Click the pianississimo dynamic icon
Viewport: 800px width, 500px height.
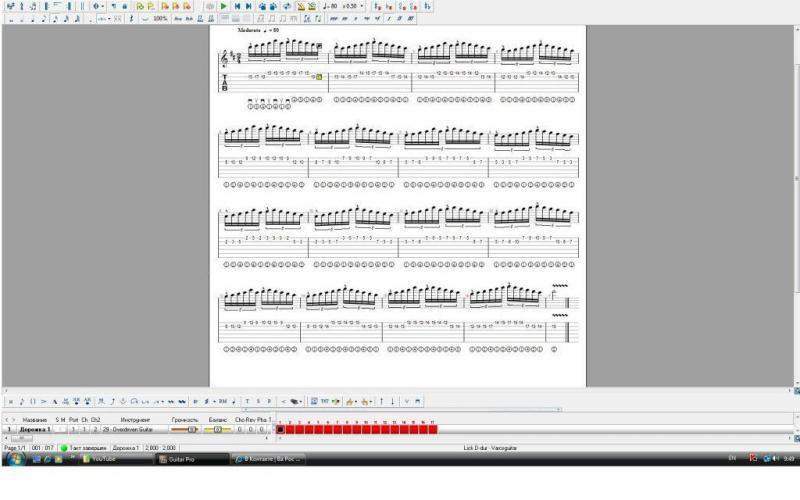333,18
